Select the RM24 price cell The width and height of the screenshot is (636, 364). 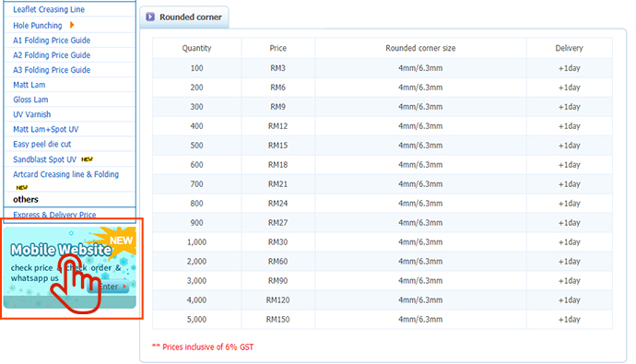[277, 203]
